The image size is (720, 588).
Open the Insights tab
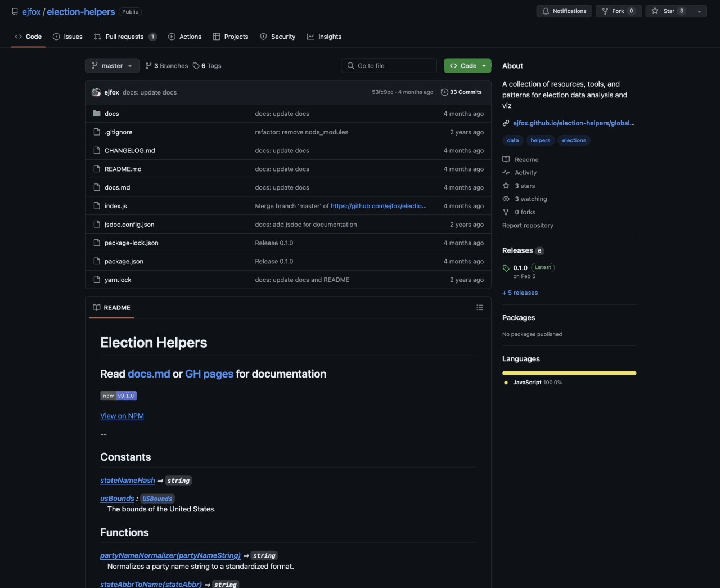click(x=324, y=37)
